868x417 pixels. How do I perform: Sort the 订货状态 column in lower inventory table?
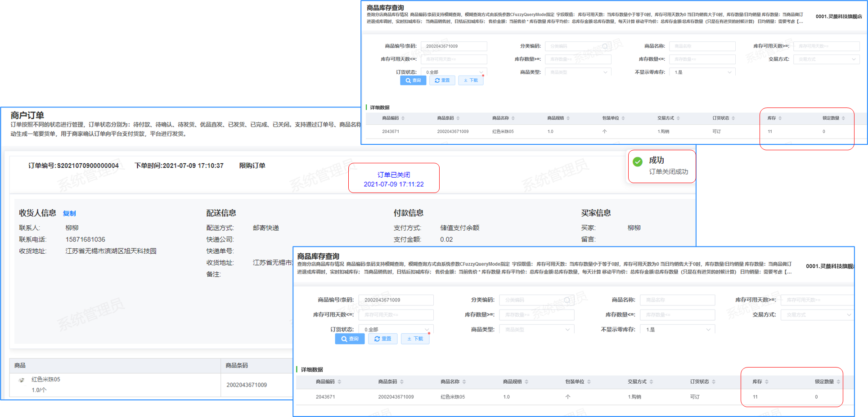pyautogui.click(x=714, y=382)
